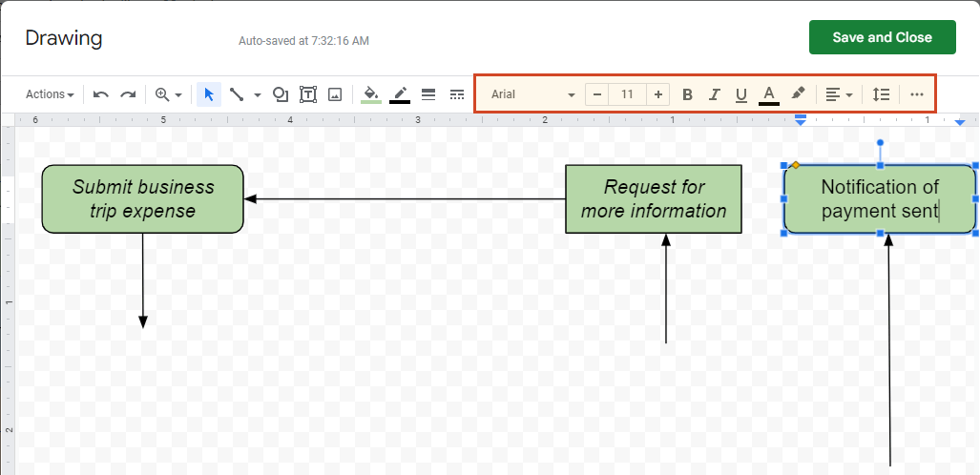Open the border dash style options

pyautogui.click(x=456, y=94)
